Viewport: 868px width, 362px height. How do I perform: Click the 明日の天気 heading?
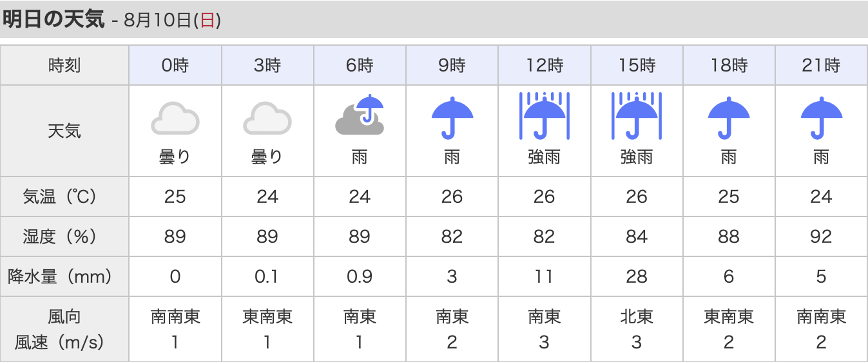pyautogui.click(x=53, y=19)
